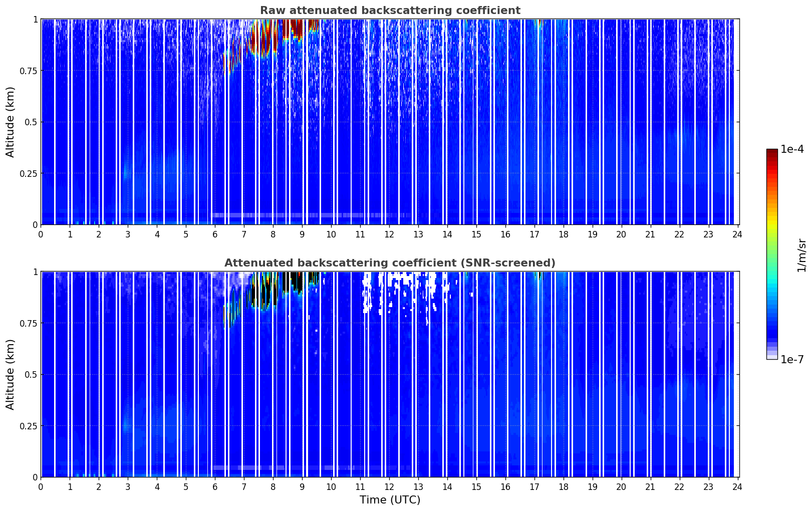Pick the dark red top of the colorbar
The width and height of the screenshot is (812, 511).
(x=772, y=152)
